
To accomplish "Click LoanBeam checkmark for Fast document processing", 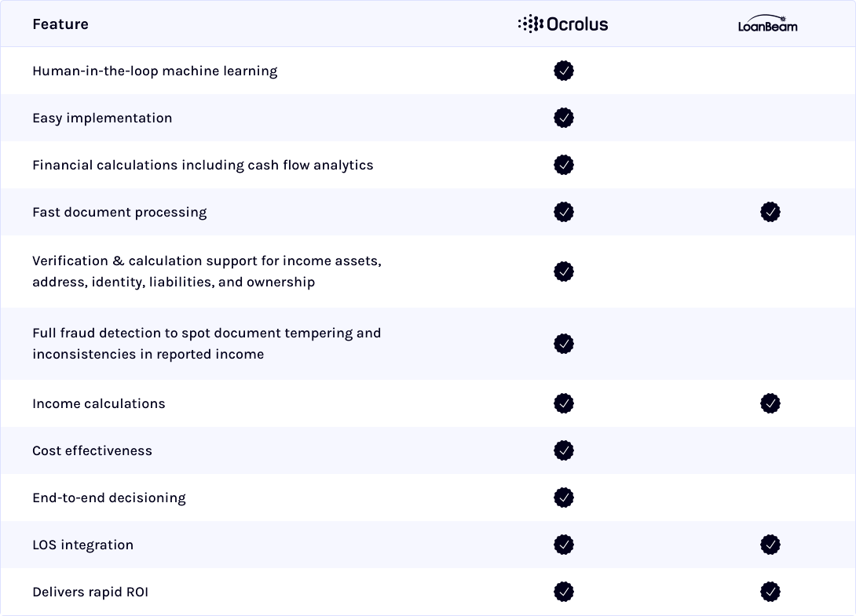I will click(x=770, y=212).
